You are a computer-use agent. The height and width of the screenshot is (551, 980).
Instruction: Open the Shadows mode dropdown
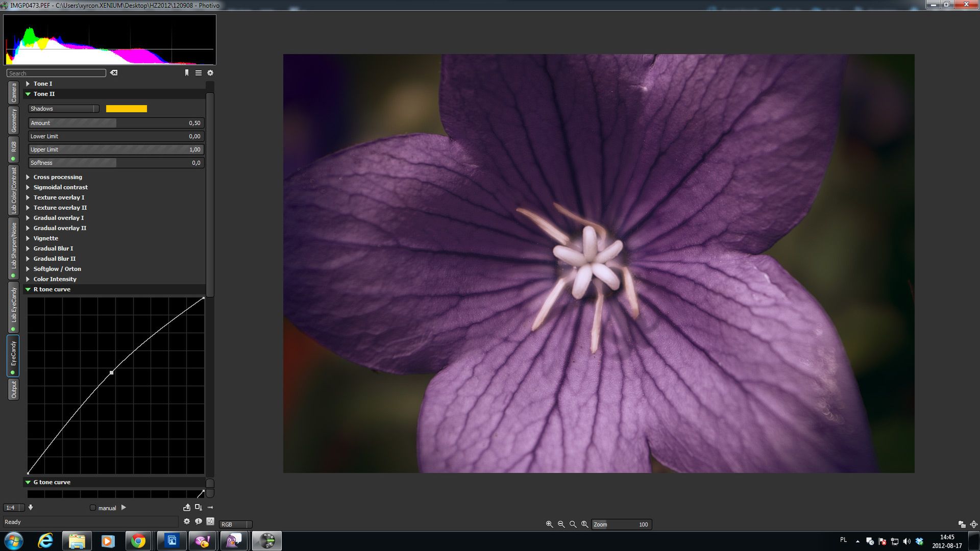64,109
